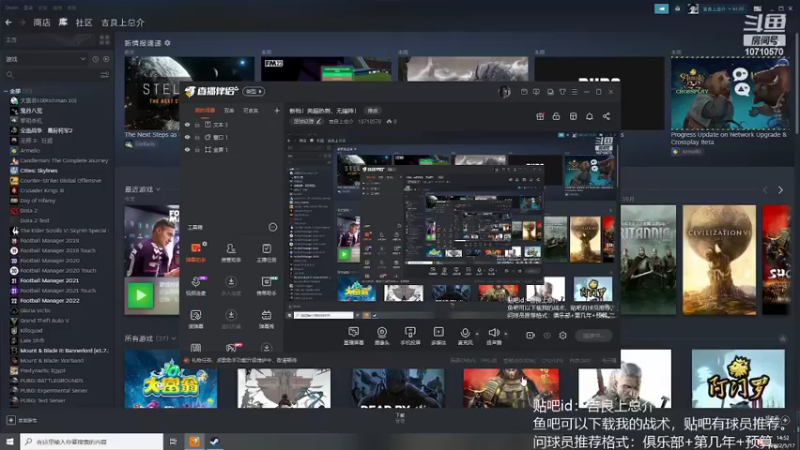This screenshot has height=450, width=800.
Task: Click the Steam library search field
Action: (51, 75)
